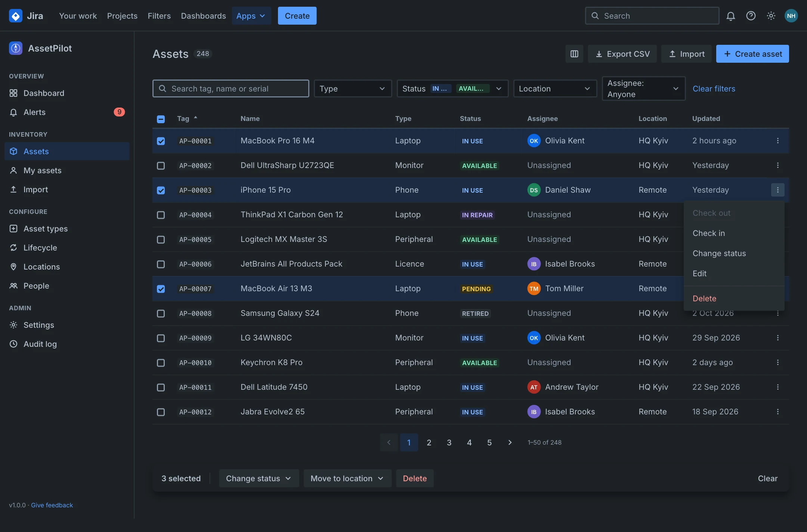Open bulk Change status dropdown
The height and width of the screenshot is (532, 807).
click(x=259, y=478)
